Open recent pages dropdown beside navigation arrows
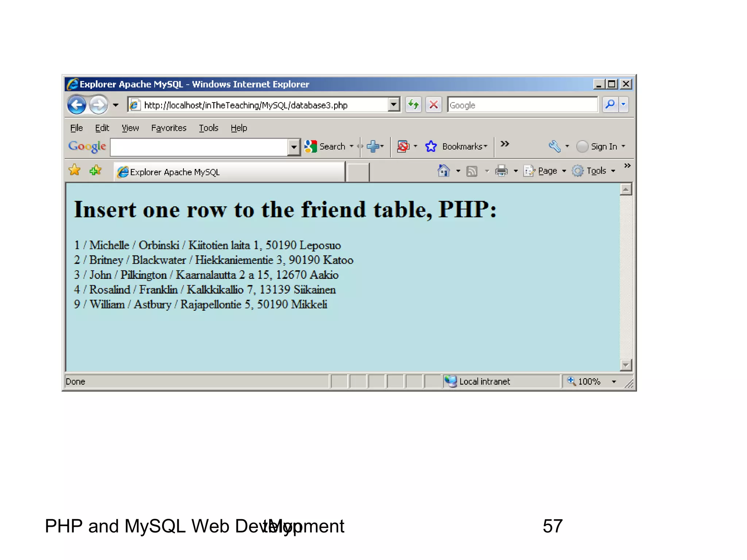Image resolution: width=747 pixels, height=560 pixels. pos(116,105)
